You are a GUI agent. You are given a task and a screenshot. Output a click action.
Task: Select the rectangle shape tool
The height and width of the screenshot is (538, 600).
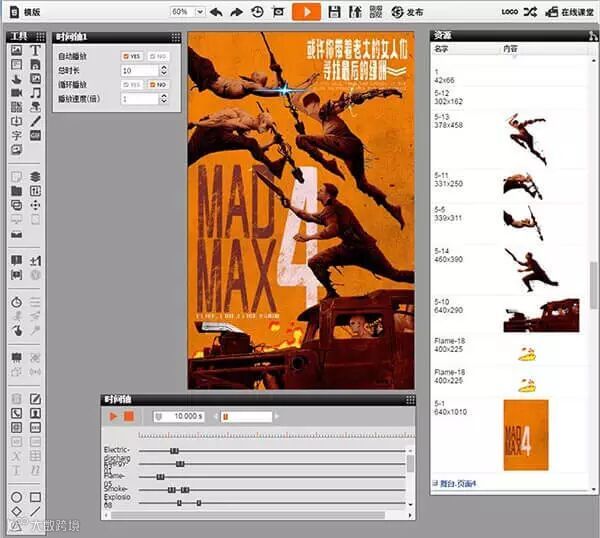point(35,497)
